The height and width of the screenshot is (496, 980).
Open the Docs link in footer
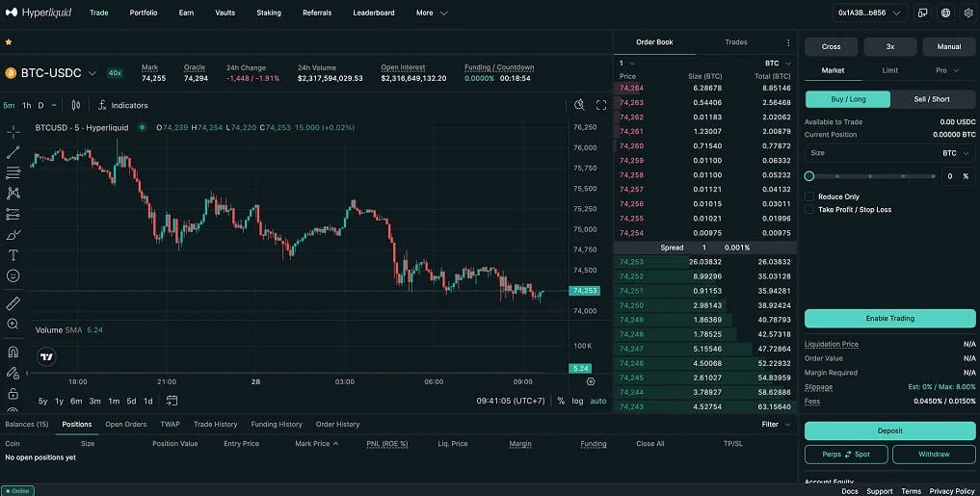[849, 491]
